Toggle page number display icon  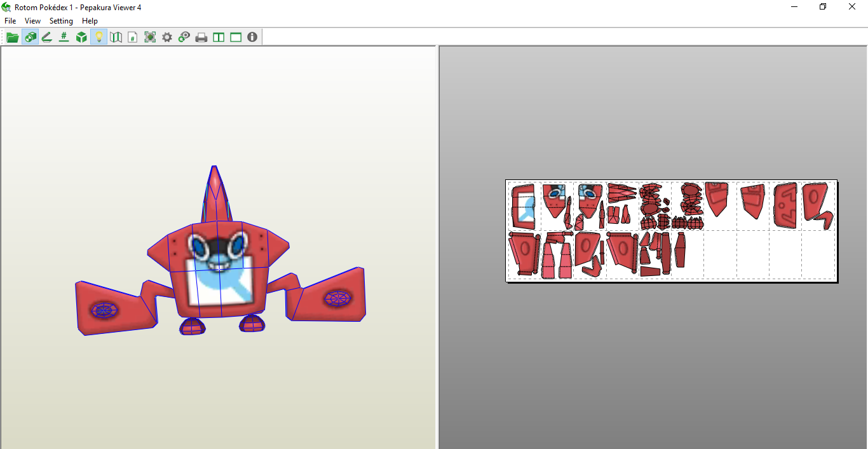click(x=132, y=37)
